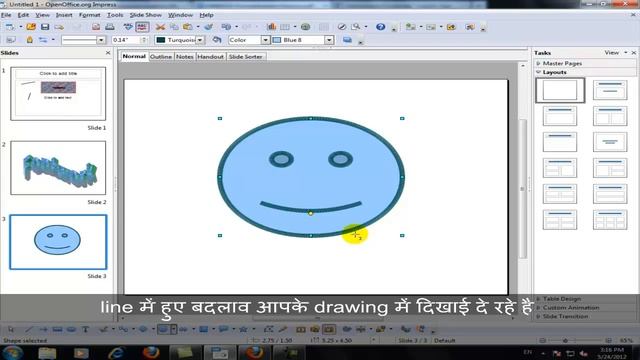Click the Cut scissors icon

tap(160, 27)
